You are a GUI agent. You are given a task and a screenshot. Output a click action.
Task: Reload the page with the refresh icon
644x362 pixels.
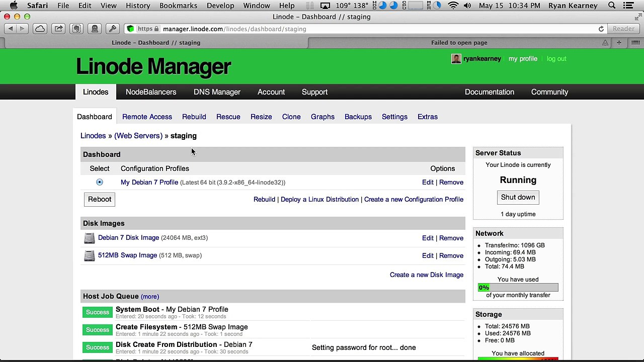601,29
